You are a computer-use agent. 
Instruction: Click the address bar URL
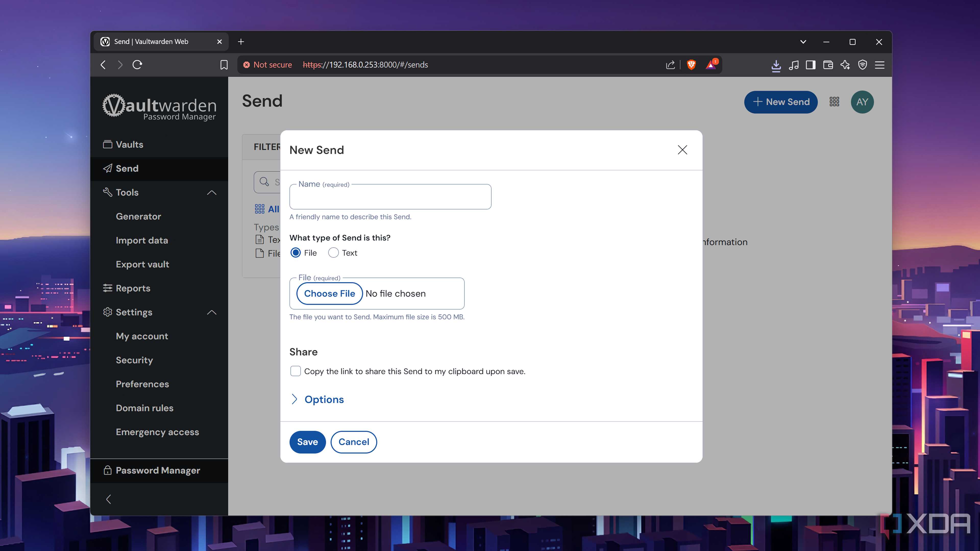click(365, 65)
